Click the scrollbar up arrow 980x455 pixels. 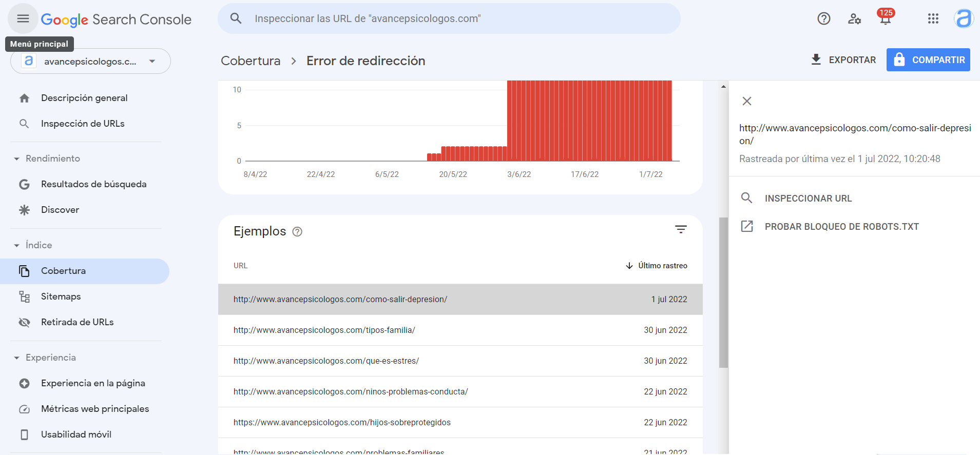pyautogui.click(x=723, y=87)
